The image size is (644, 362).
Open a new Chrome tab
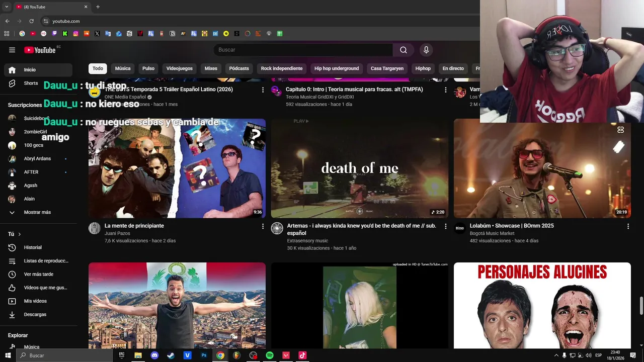coord(98,7)
